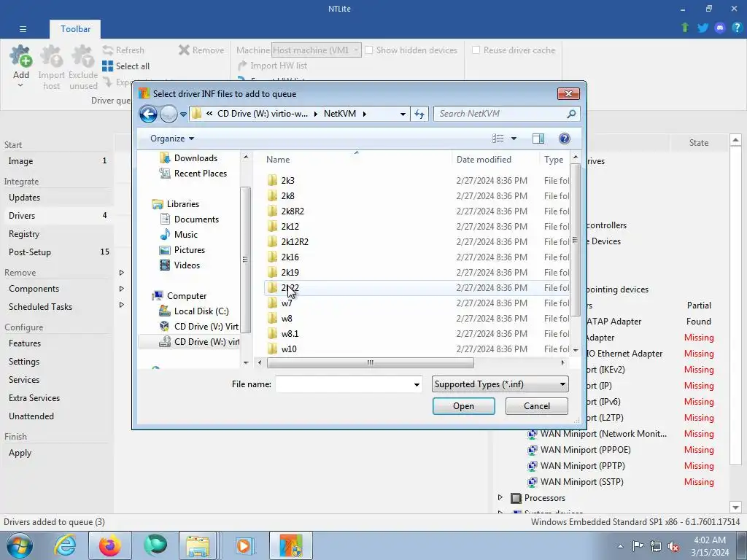This screenshot has width=747, height=560.
Task: Open the address bar history dropdown
Action: (403, 114)
